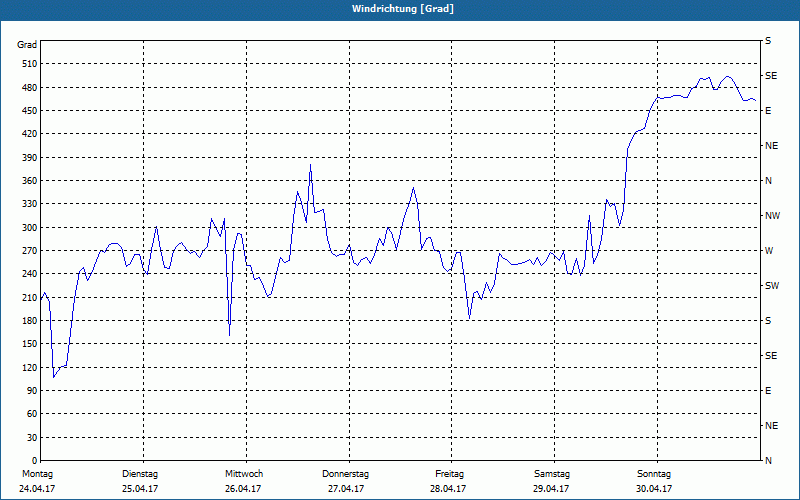
Task: Click the 90 degree axis label
Action: (32, 391)
